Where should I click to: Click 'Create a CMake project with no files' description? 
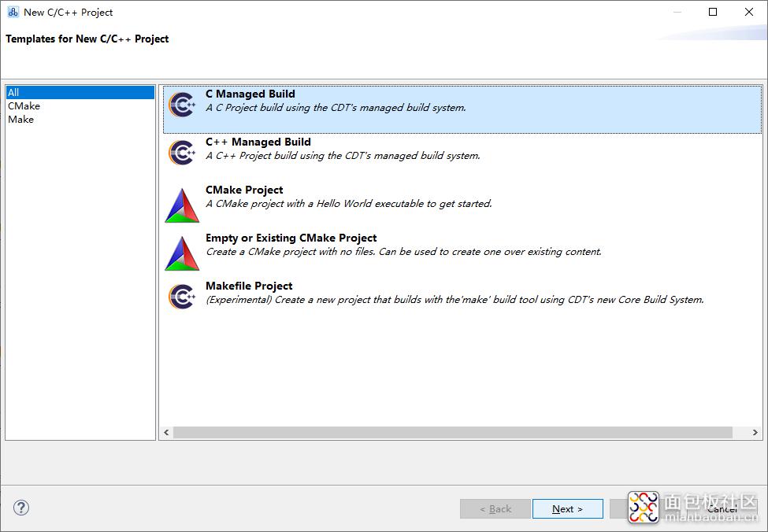click(403, 252)
